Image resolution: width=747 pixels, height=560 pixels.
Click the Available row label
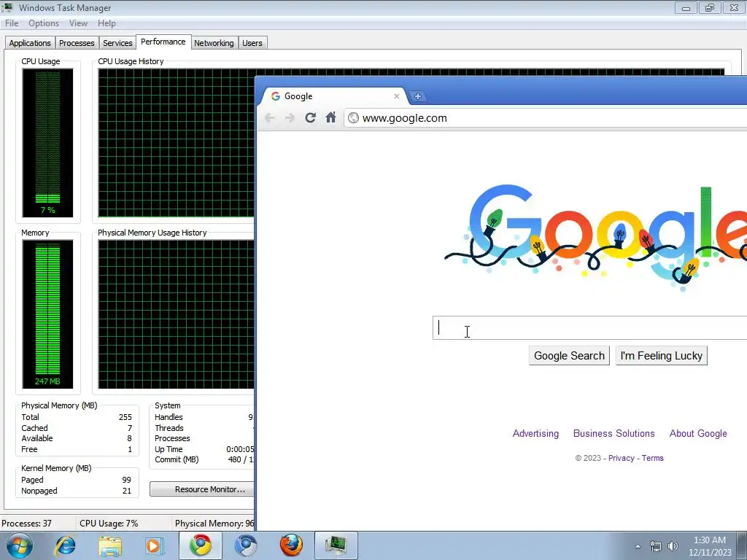(x=36, y=438)
